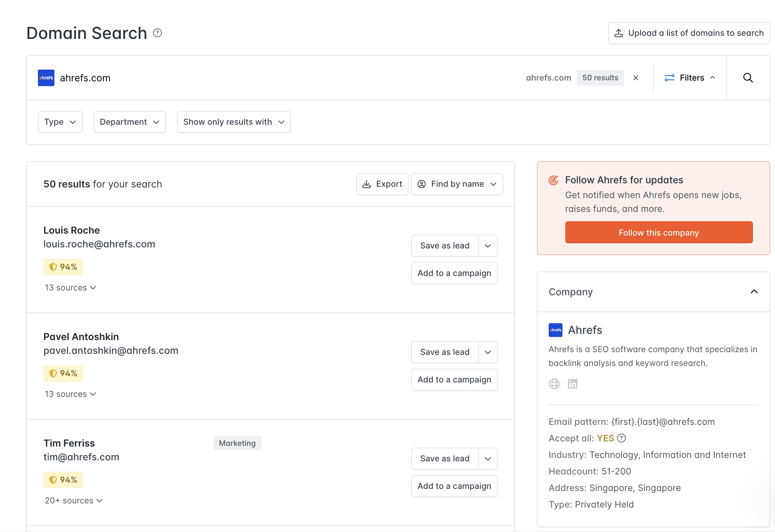
Task: Click the name Tim Ferriss
Action: coord(69,443)
